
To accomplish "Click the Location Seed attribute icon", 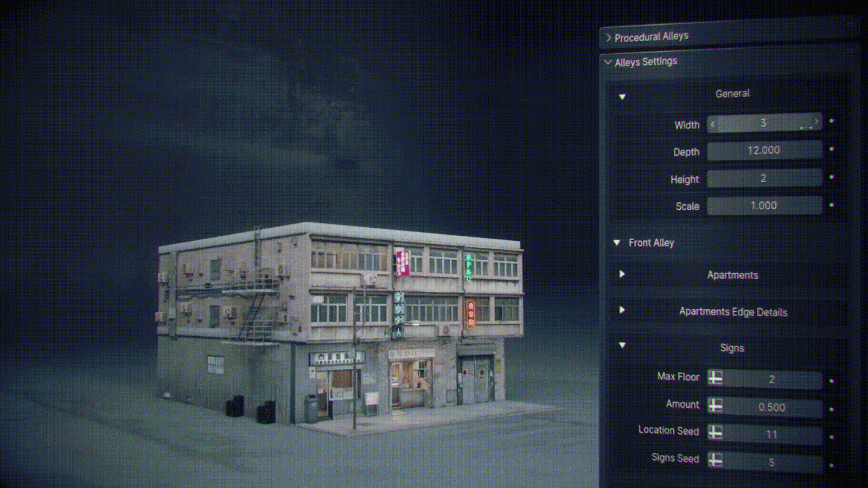I will click(716, 432).
